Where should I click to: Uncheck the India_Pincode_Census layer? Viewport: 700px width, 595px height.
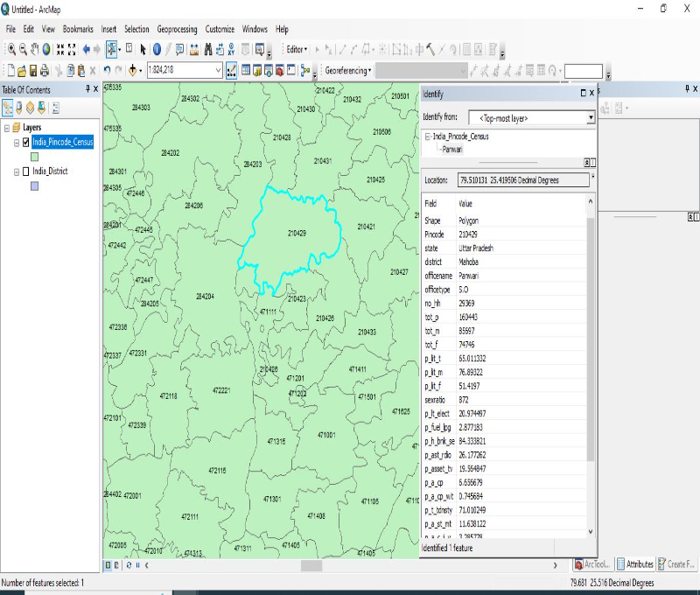click(26, 142)
